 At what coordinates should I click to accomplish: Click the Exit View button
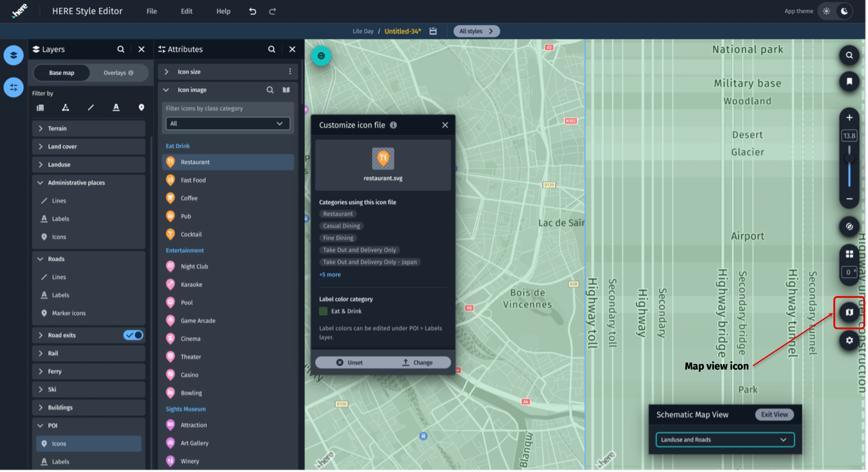tap(774, 414)
